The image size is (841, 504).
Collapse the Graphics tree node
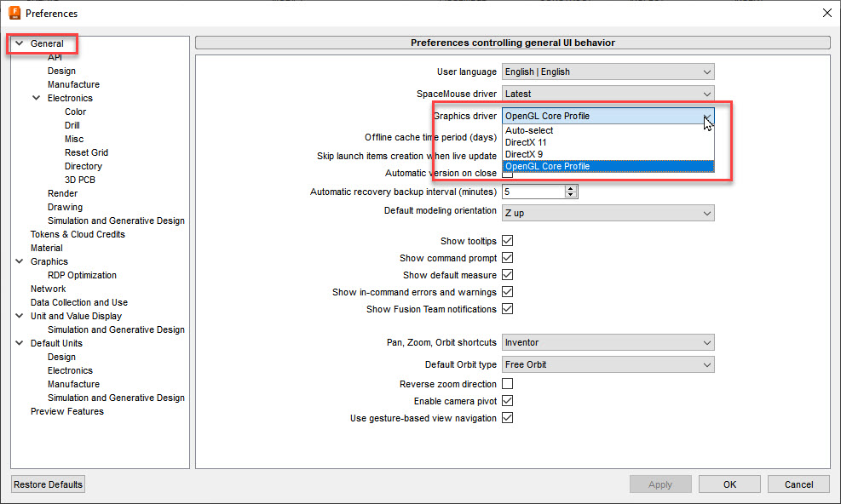tap(20, 261)
